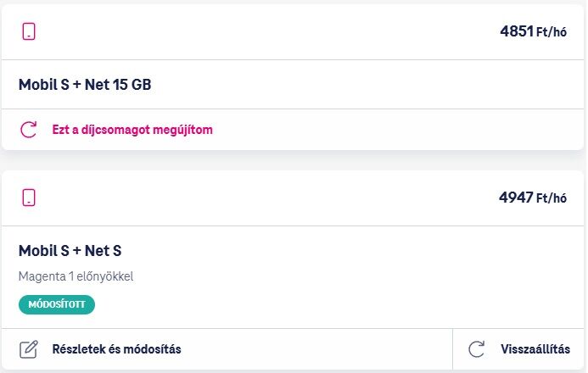Click the MÓDOSÍTOTT badge
The height and width of the screenshot is (373, 588).
click(x=57, y=304)
